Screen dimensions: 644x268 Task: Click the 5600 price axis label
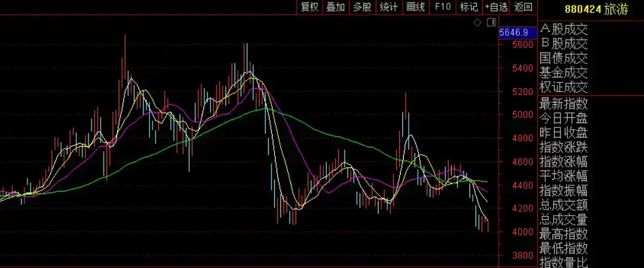523,44
